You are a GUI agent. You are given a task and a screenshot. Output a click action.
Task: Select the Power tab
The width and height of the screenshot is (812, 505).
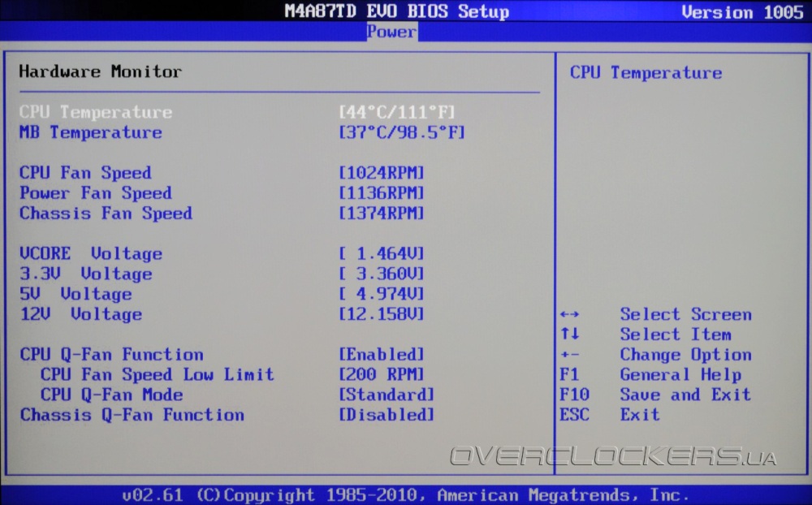391,32
